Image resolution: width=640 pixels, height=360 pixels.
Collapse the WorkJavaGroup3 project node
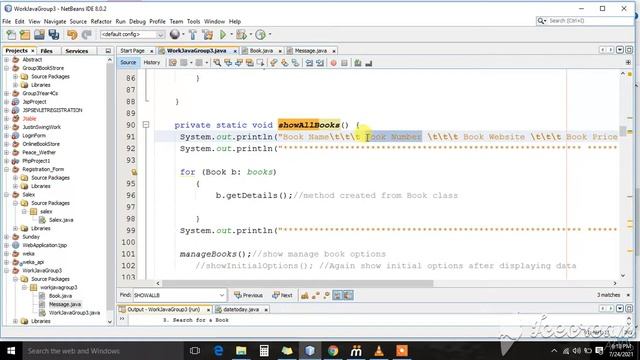click(x=7, y=271)
